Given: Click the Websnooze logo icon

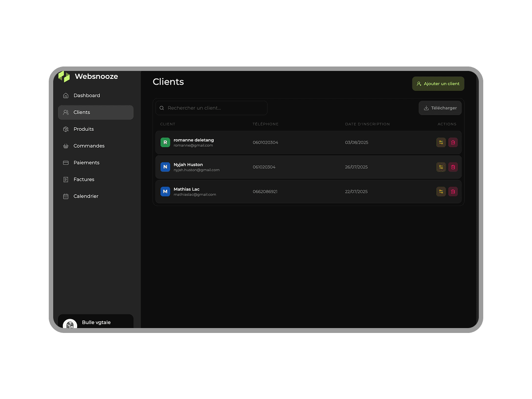Looking at the screenshot, I should click(64, 77).
